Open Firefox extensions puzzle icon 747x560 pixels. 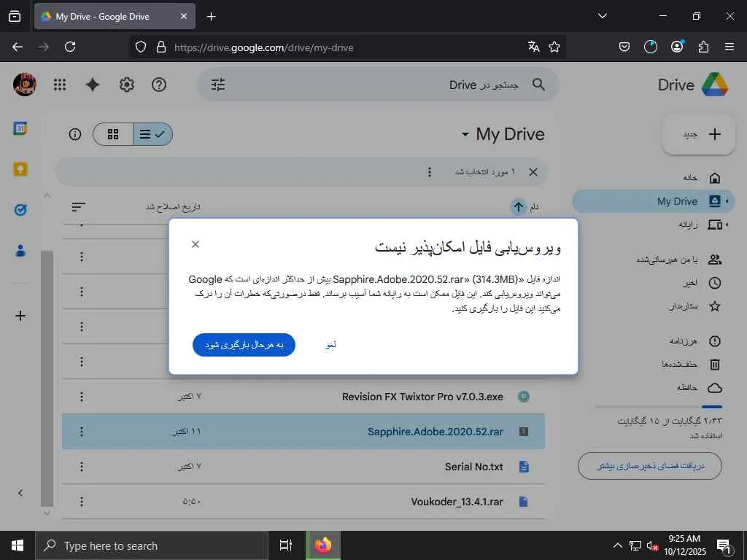[703, 47]
